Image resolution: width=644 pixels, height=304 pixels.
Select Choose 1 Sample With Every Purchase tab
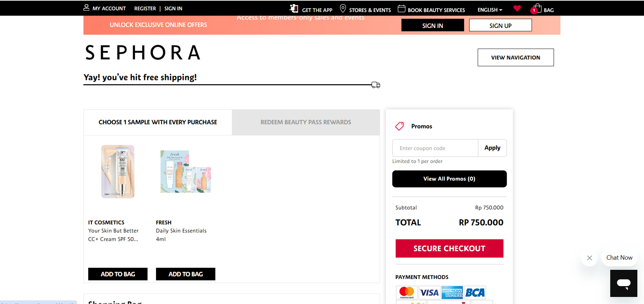pyautogui.click(x=158, y=122)
